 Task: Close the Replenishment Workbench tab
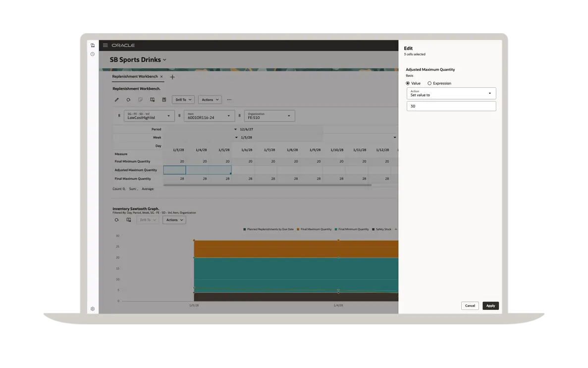[x=161, y=77]
